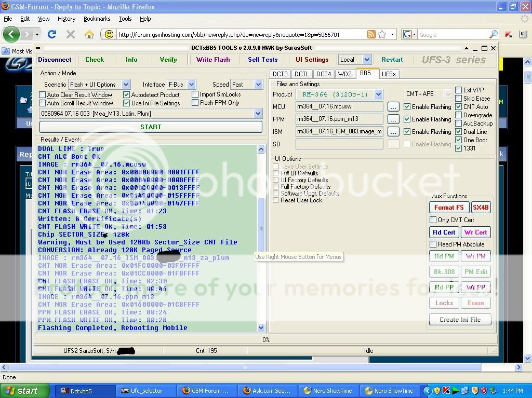Toggle Auto Clear Result Window checkbox
532x398 pixels.
[43, 94]
